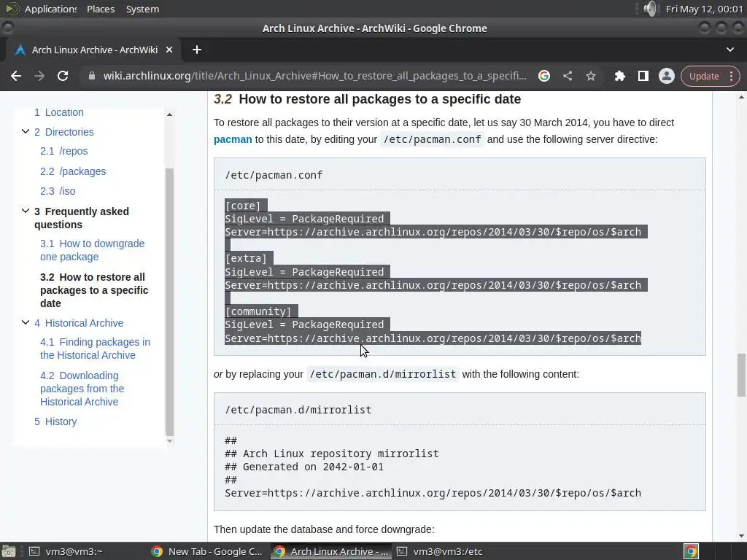Click the volume speaker icon in the panel
Image resolution: width=747 pixels, height=560 pixels.
[650, 9]
